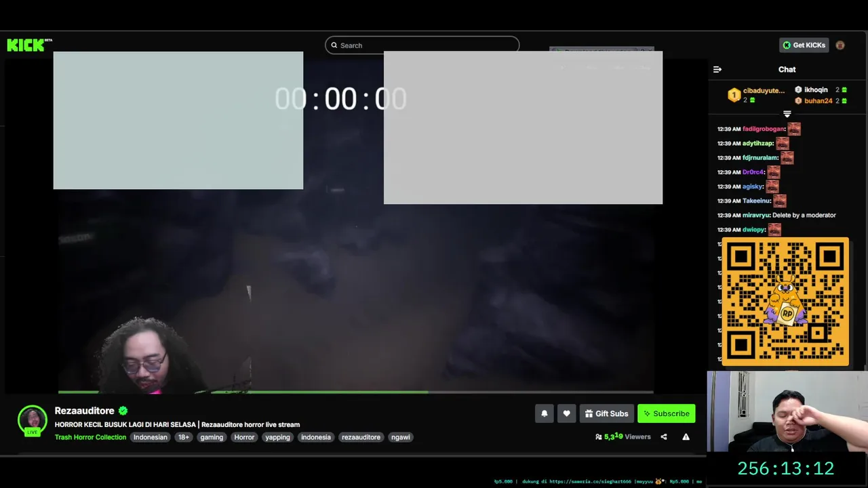Click chat username Dr0rc4

(x=753, y=172)
